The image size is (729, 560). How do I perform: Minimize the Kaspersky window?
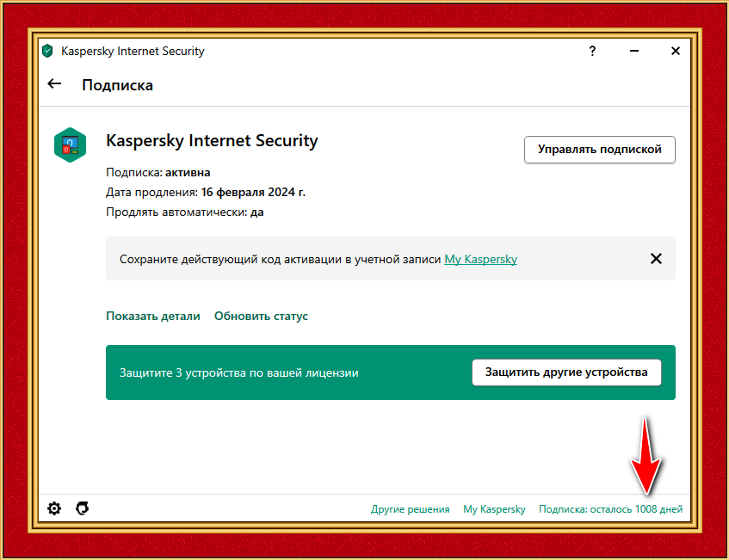634,51
